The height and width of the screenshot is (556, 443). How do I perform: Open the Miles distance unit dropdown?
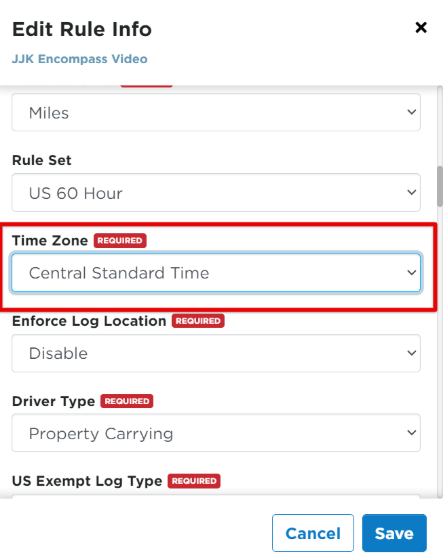pyautogui.click(x=216, y=112)
